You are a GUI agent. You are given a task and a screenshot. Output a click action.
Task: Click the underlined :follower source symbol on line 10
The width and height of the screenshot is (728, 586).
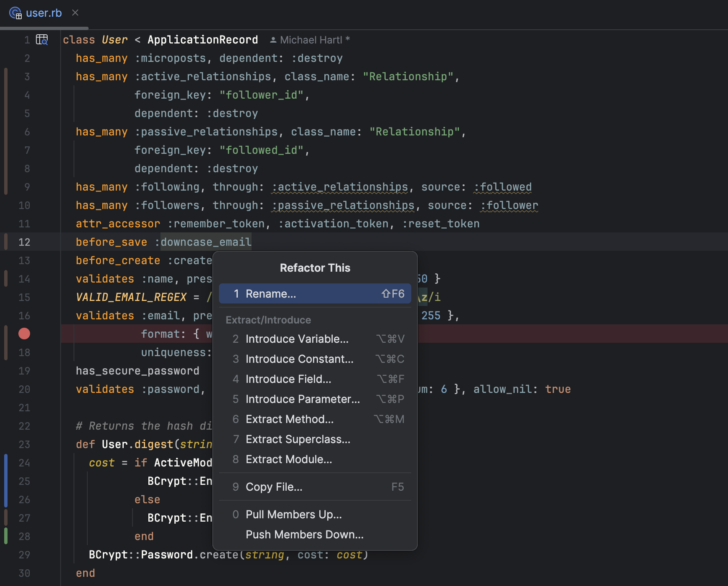509,205
